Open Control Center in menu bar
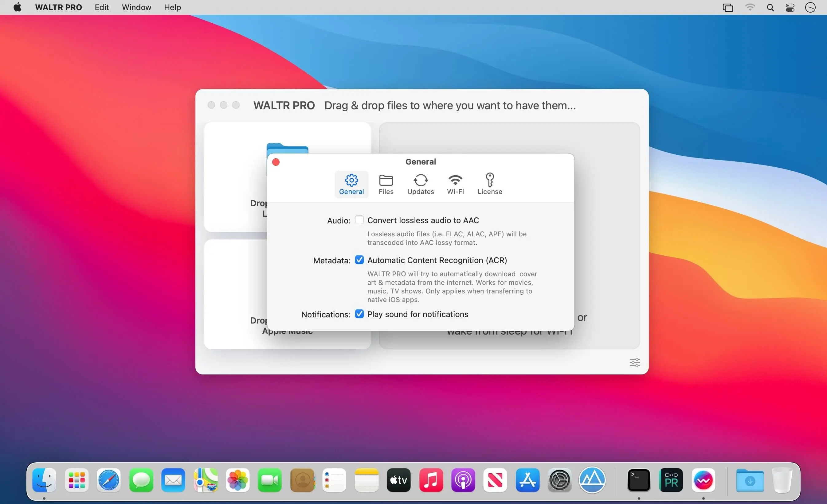The width and height of the screenshot is (827, 504). point(790,7)
